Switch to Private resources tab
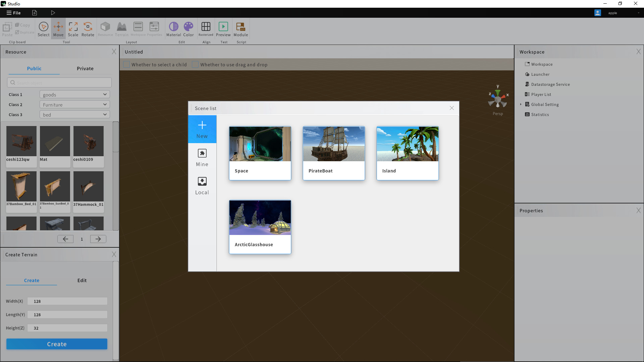 (x=85, y=68)
